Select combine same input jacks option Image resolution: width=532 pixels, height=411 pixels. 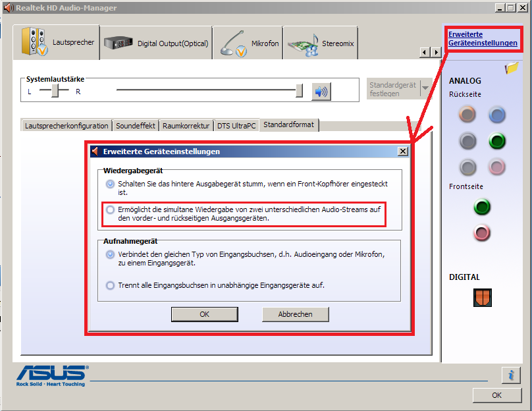click(110, 254)
